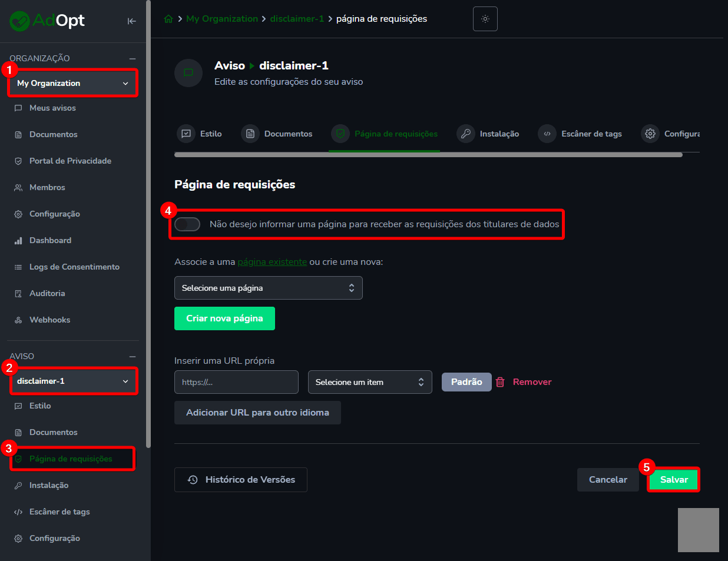Click the Cancelar button
This screenshot has height=561, width=728.
point(608,480)
